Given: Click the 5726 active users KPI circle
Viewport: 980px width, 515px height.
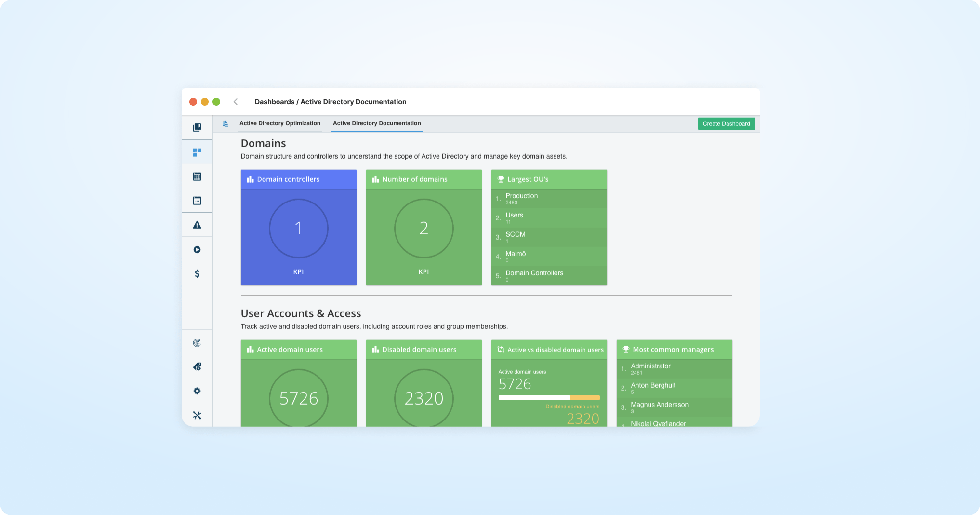Looking at the screenshot, I should pyautogui.click(x=299, y=398).
